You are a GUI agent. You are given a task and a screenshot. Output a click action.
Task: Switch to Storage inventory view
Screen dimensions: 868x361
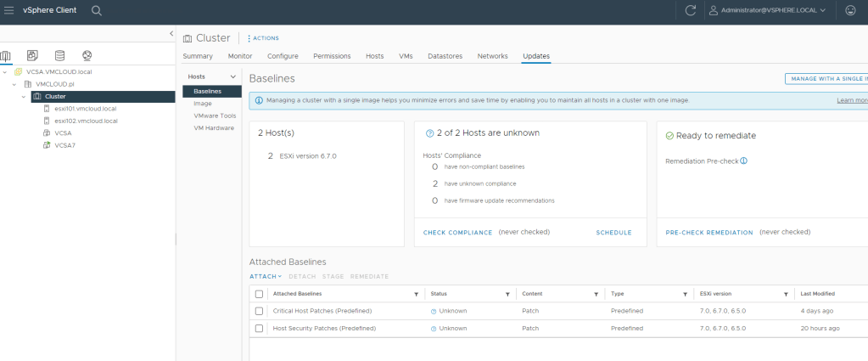coord(60,56)
